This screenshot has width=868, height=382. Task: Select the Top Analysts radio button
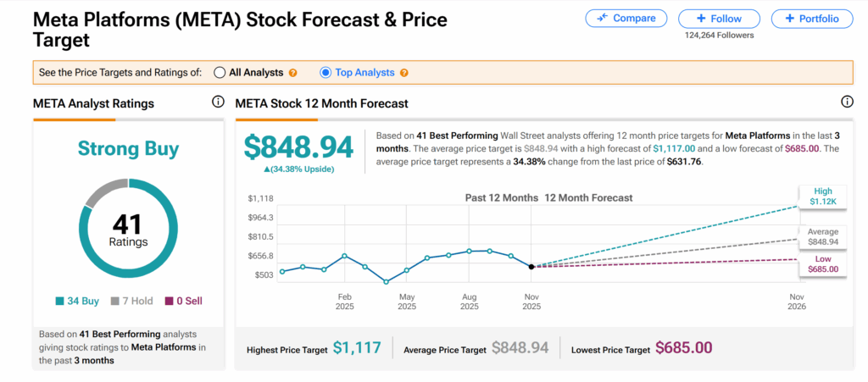[x=326, y=73]
